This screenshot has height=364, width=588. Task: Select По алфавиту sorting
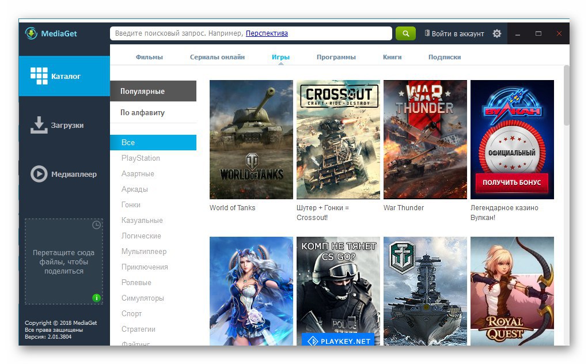pyautogui.click(x=153, y=112)
